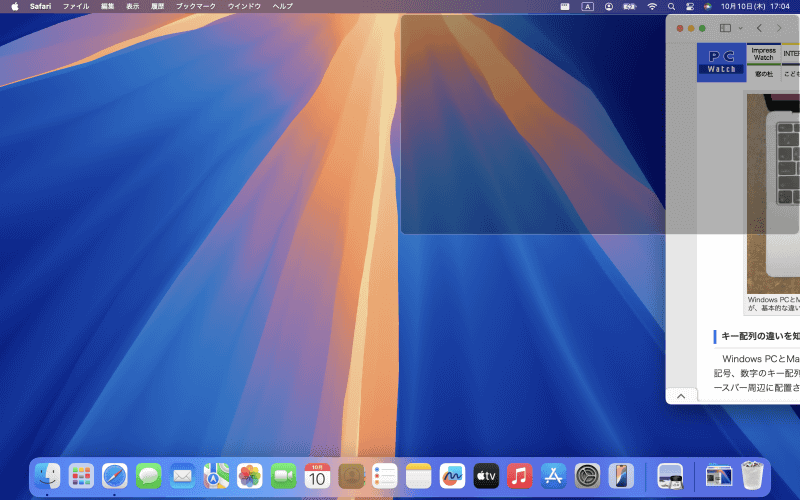Open the Trash in the Dock
The height and width of the screenshot is (500, 800).
[752, 476]
